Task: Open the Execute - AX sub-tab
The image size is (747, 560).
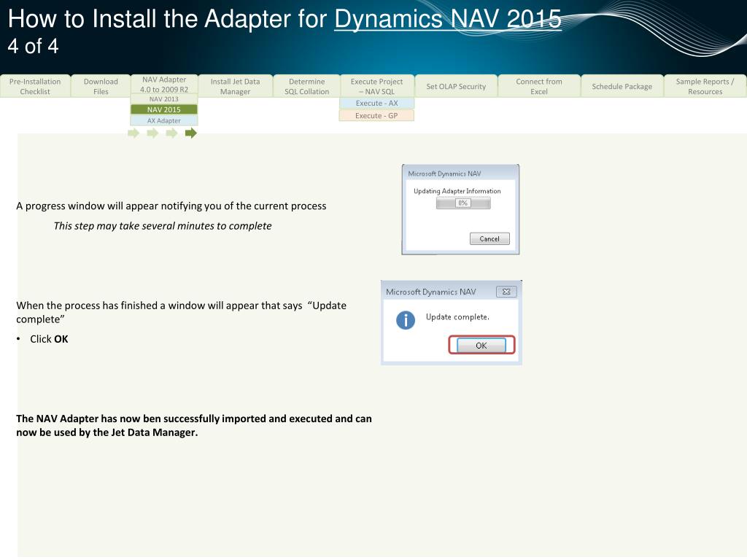Action: pyautogui.click(x=377, y=104)
